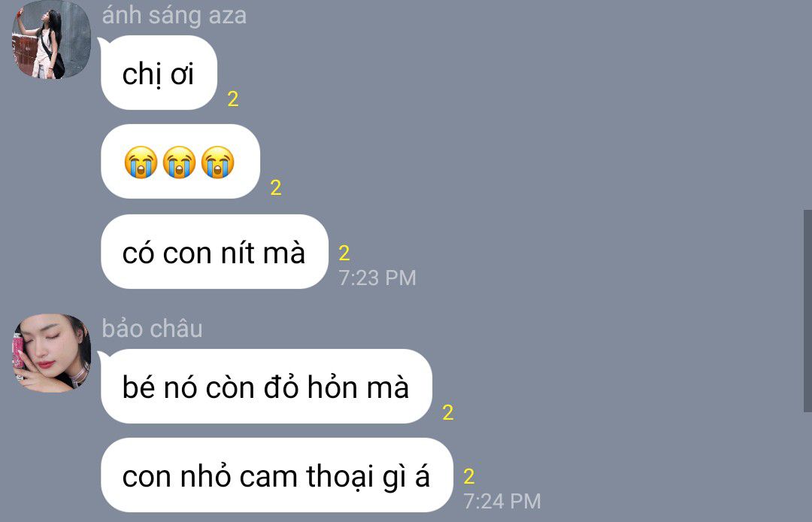Click the 7:24 PM timestamp

pos(502,501)
